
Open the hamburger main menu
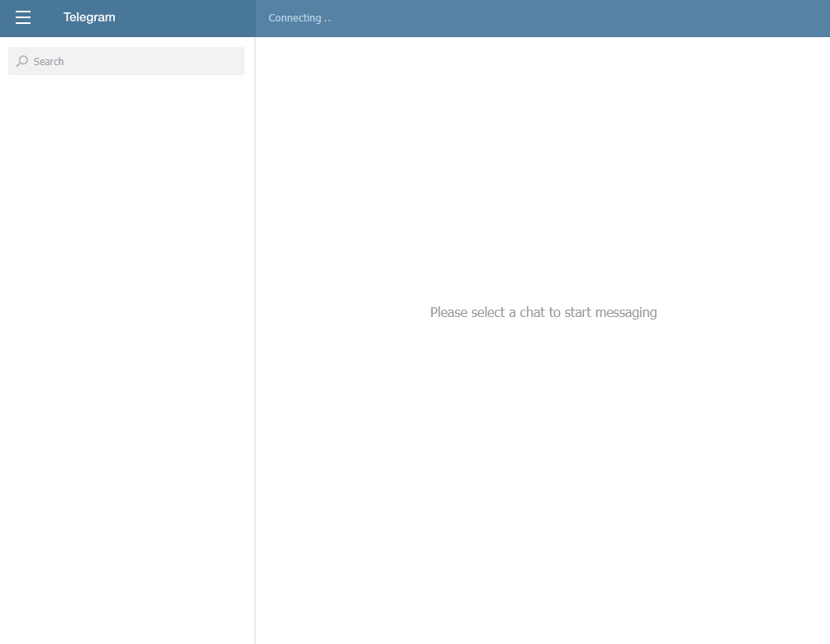tap(23, 17)
